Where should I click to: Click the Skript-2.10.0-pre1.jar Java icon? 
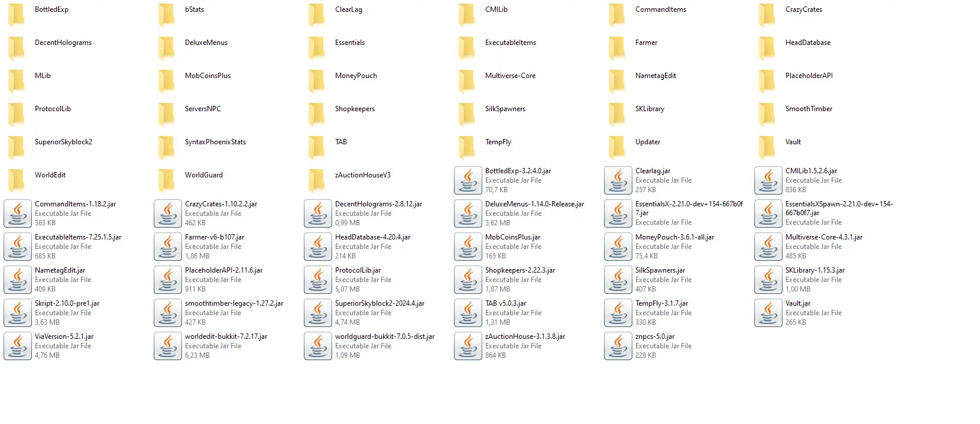tap(18, 313)
